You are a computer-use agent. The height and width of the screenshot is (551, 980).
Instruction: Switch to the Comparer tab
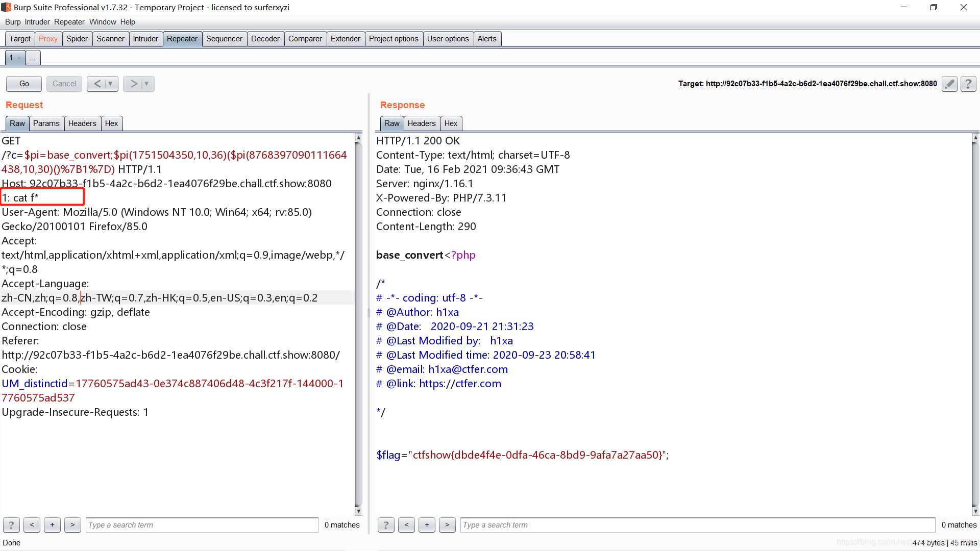click(x=305, y=39)
